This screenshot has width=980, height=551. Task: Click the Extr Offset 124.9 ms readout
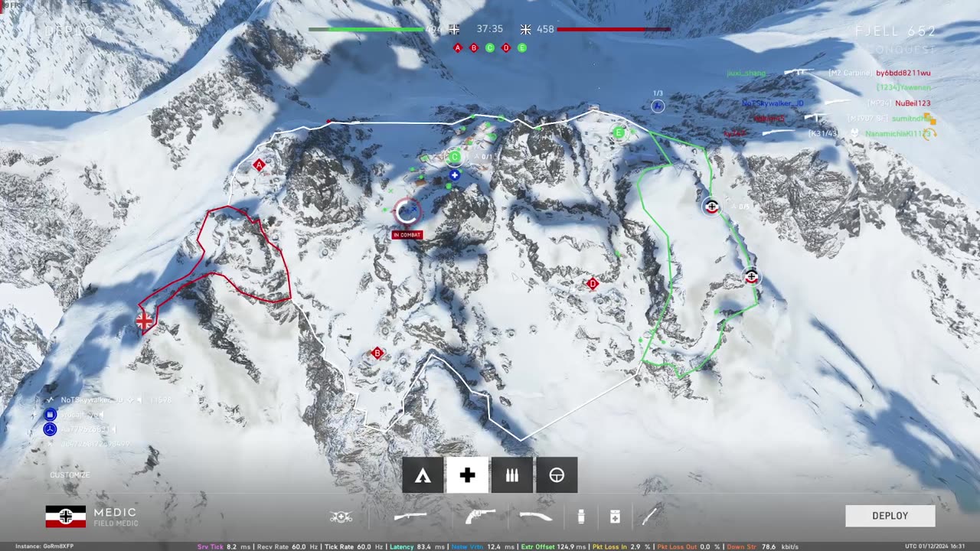click(x=552, y=546)
